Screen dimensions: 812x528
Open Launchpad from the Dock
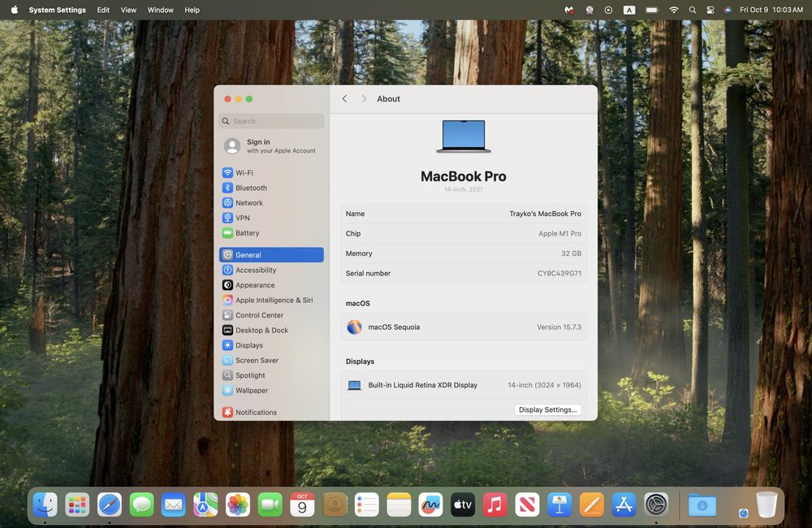[x=77, y=504]
